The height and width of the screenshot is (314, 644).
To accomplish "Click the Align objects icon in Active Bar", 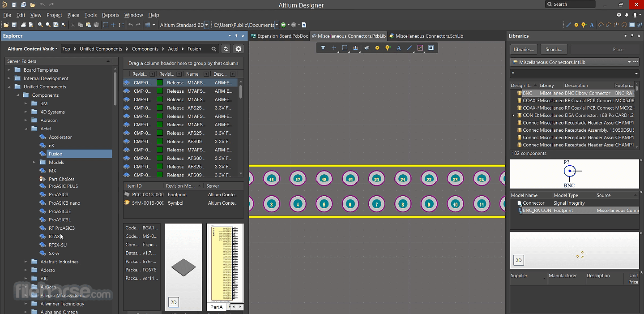I will pos(356,48).
